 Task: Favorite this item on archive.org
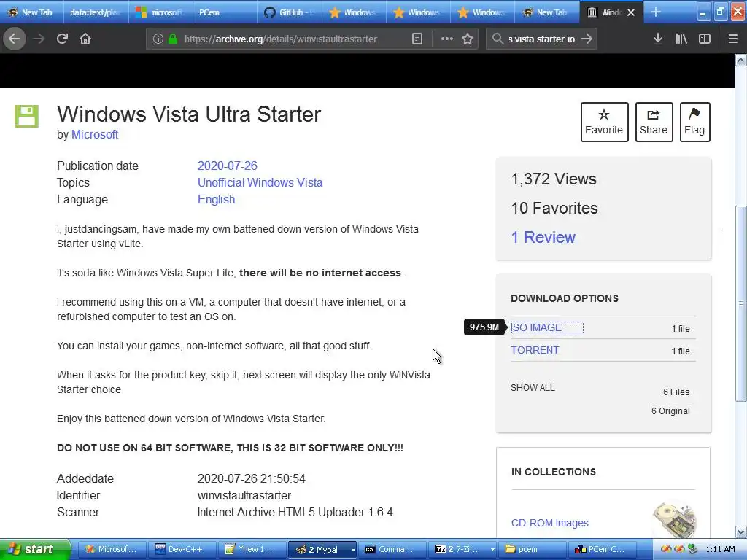coord(604,122)
